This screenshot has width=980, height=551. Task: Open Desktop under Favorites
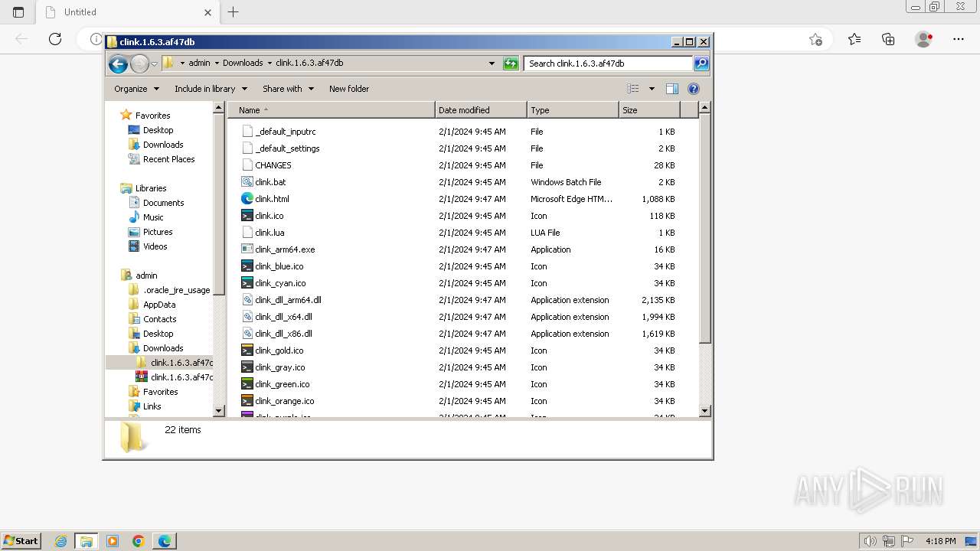151,130
